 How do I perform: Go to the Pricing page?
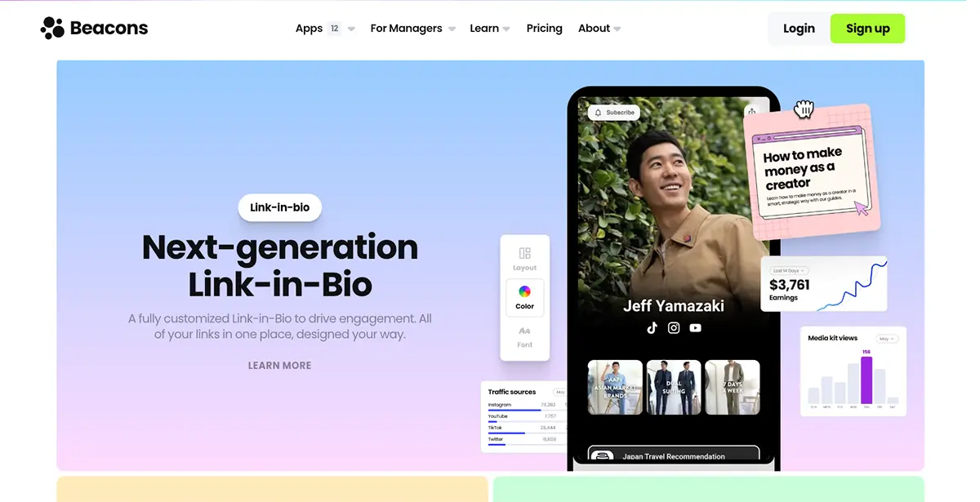coord(544,28)
